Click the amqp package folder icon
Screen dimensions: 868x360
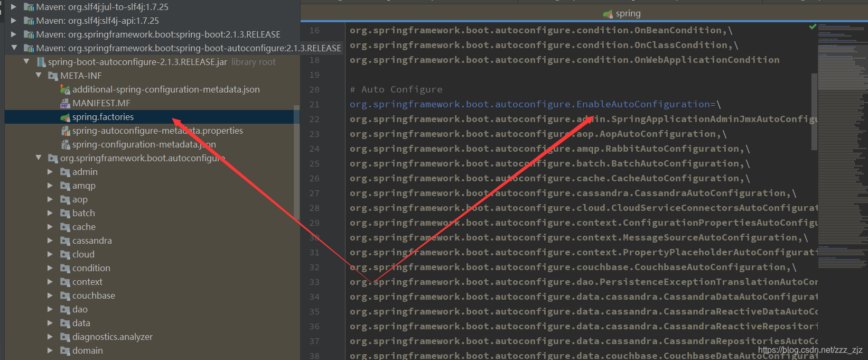tap(65, 186)
